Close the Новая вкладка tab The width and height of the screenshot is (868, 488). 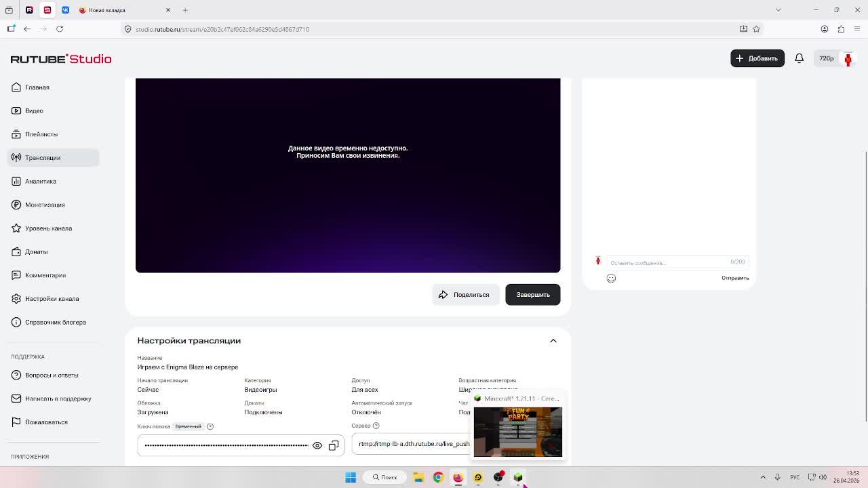(168, 10)
